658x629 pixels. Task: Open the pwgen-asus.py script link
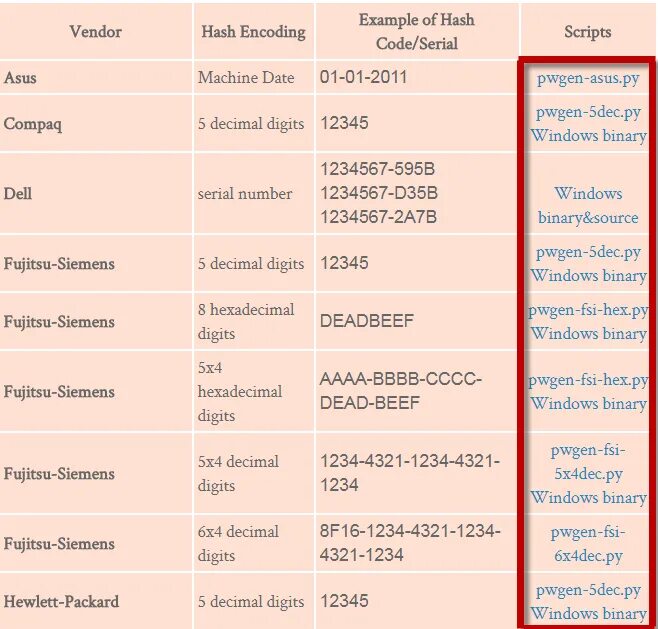click(x=588, y=78)
